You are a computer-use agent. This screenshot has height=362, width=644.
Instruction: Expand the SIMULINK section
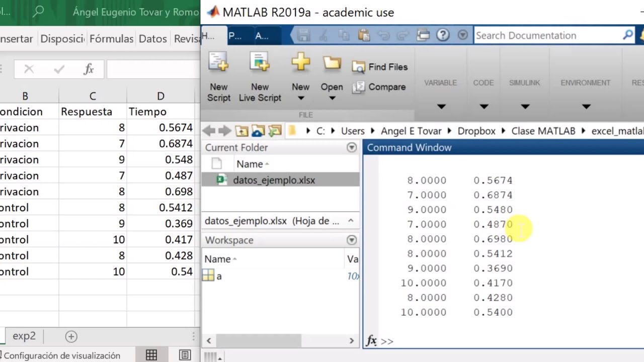525,106
